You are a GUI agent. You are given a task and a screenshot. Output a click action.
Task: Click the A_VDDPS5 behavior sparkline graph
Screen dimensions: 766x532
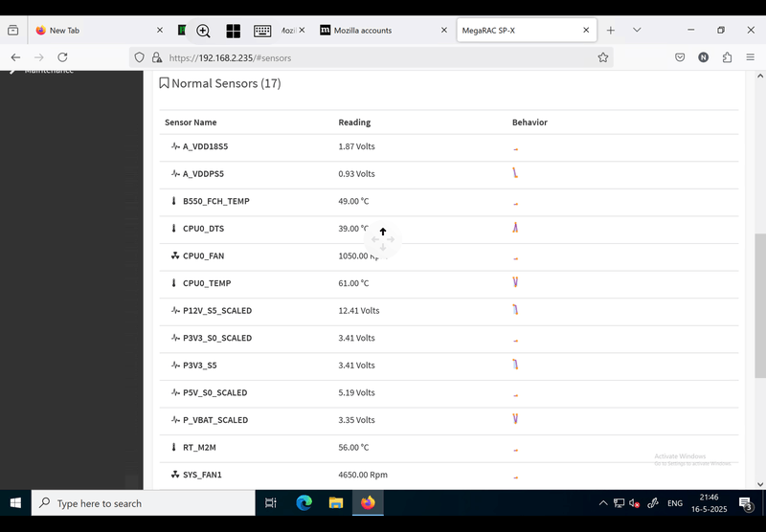point(515,173)
